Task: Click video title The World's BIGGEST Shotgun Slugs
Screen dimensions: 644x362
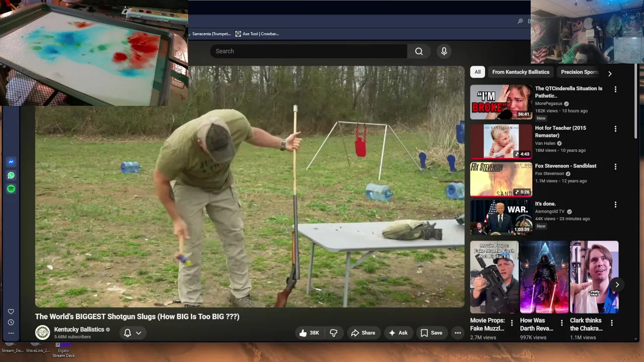Action: (x=137, y=316)
